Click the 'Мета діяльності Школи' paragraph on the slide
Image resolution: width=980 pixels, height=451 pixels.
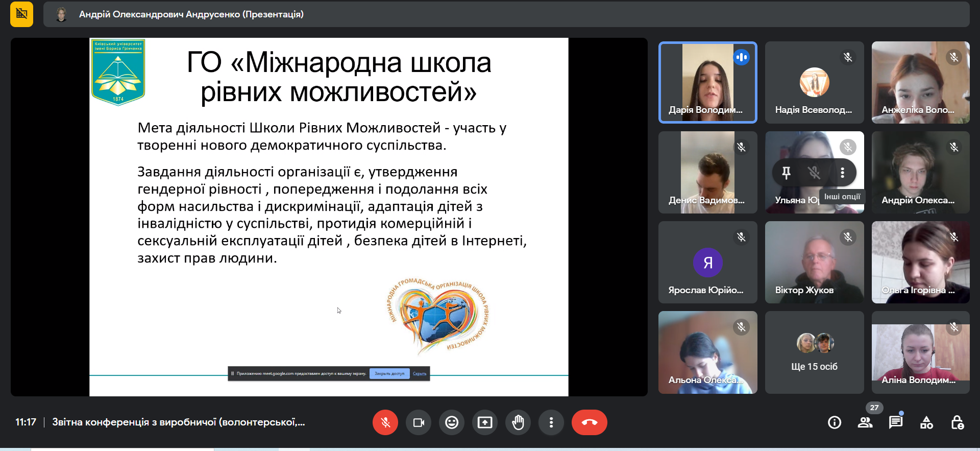point(322,136)
